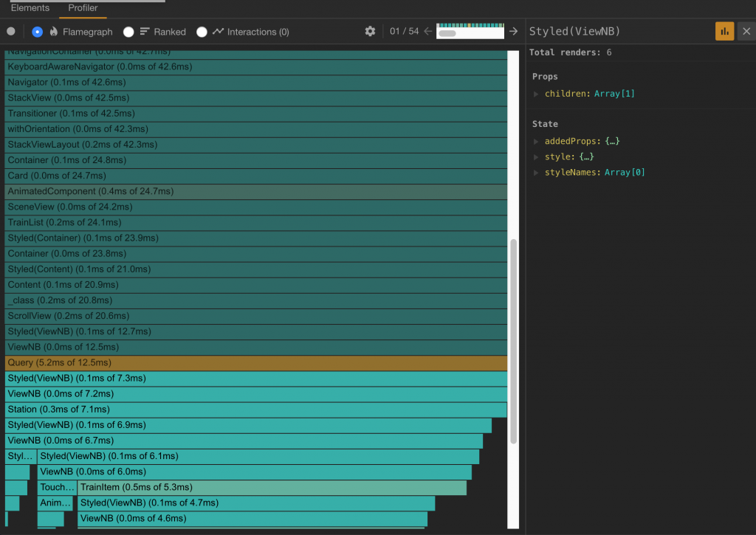Click the flamegraph vertical scrollbar

[514, 341]
